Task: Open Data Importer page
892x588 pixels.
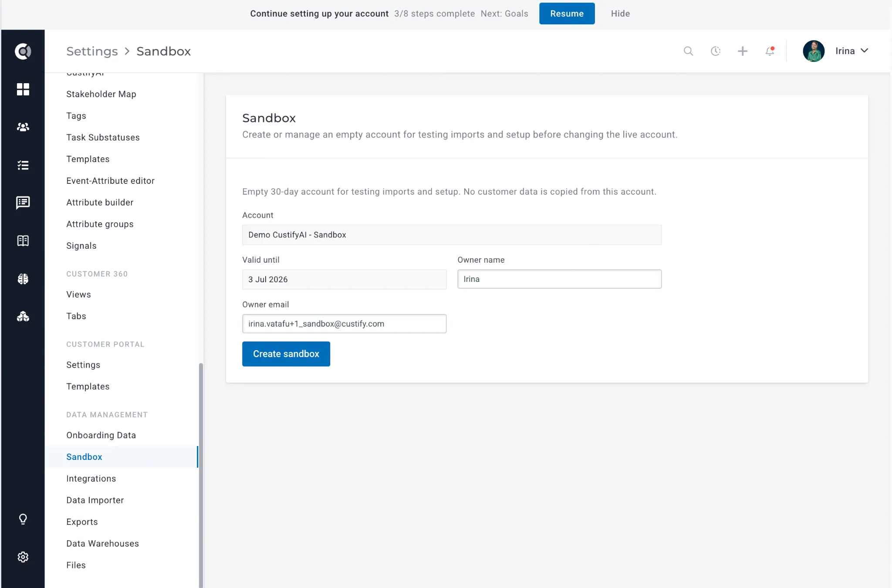Action: pyautogui.click(x=95, y=500)
